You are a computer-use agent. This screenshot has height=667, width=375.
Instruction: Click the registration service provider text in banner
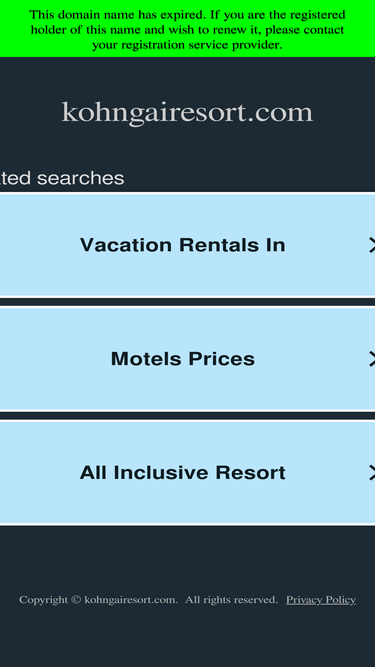(187, 45)
